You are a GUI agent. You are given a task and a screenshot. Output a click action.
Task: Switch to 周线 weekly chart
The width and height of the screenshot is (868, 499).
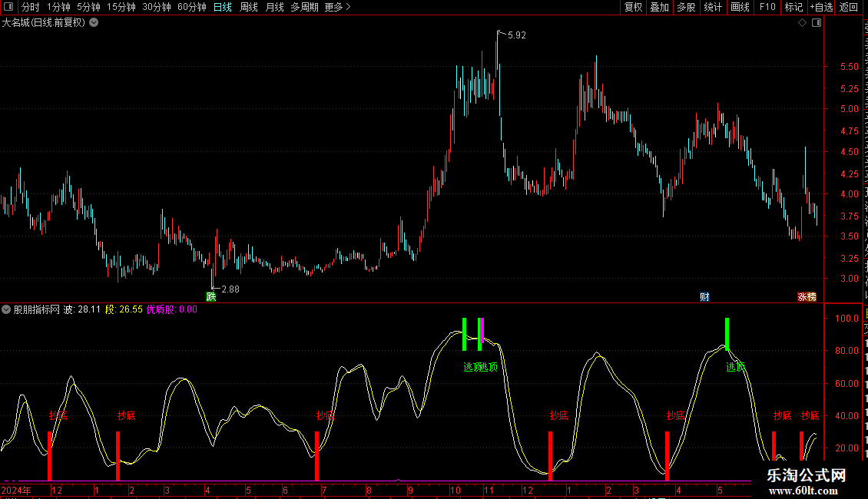(x=249, y=7)
